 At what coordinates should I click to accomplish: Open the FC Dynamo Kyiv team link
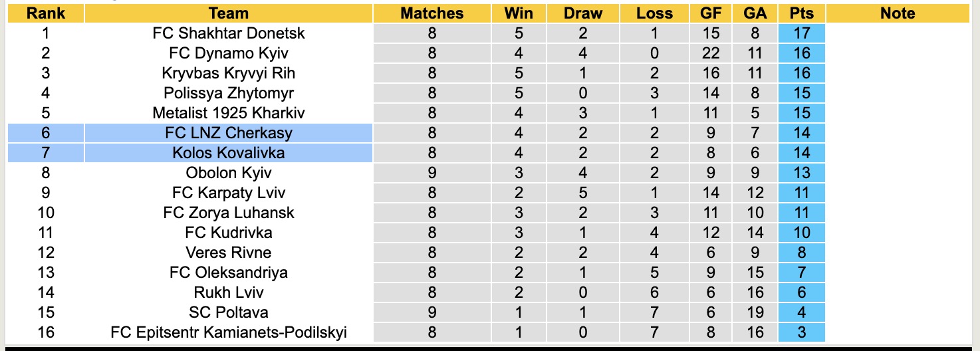(x=228, y=53)
